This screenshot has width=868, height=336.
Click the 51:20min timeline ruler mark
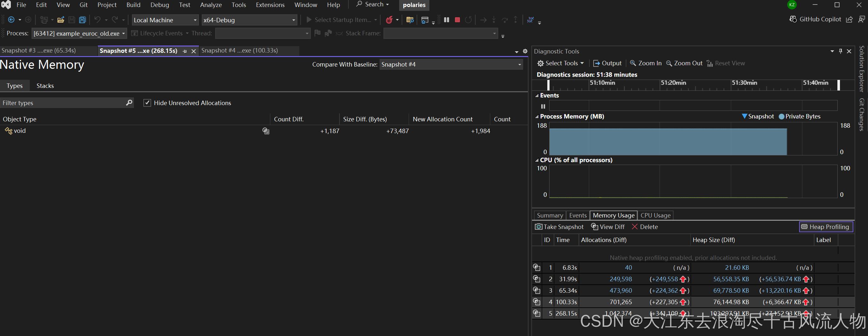click(673, 83)
